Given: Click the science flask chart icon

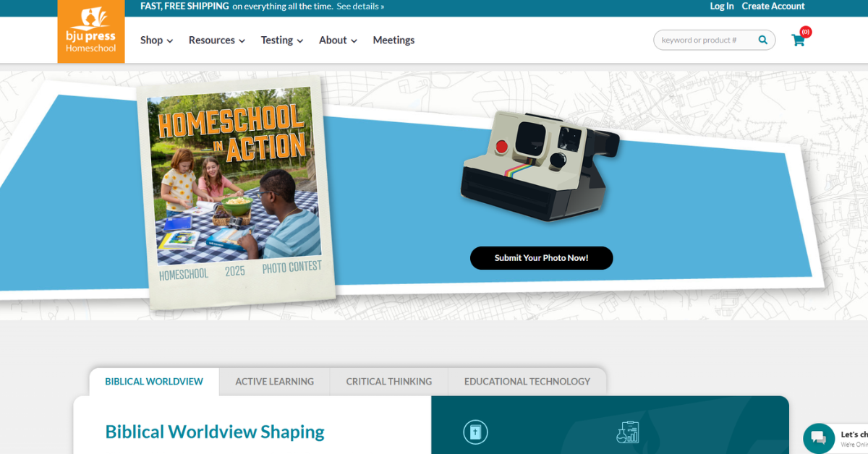Looking at the screenshot, I should pyautogui.click(x=627, y=432).
